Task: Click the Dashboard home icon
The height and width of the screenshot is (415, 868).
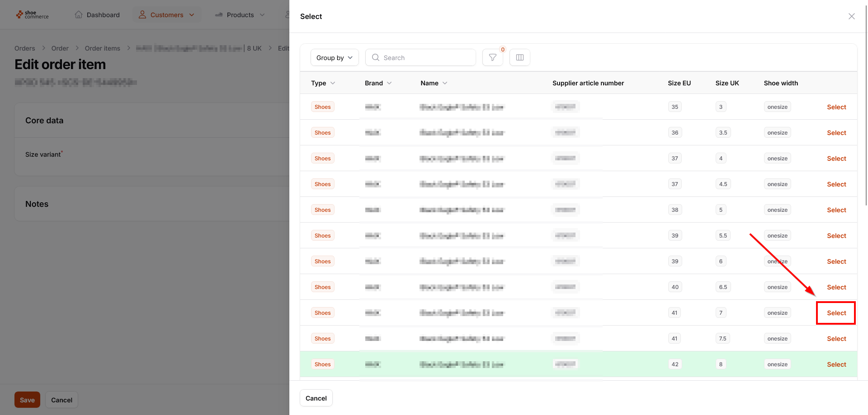Action: 79,14
